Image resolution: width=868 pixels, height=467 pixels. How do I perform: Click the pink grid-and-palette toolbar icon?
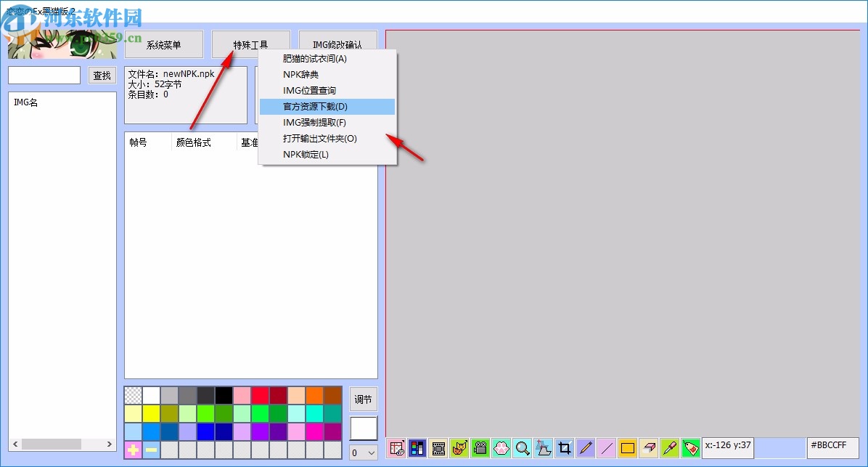tap(396, 447)
